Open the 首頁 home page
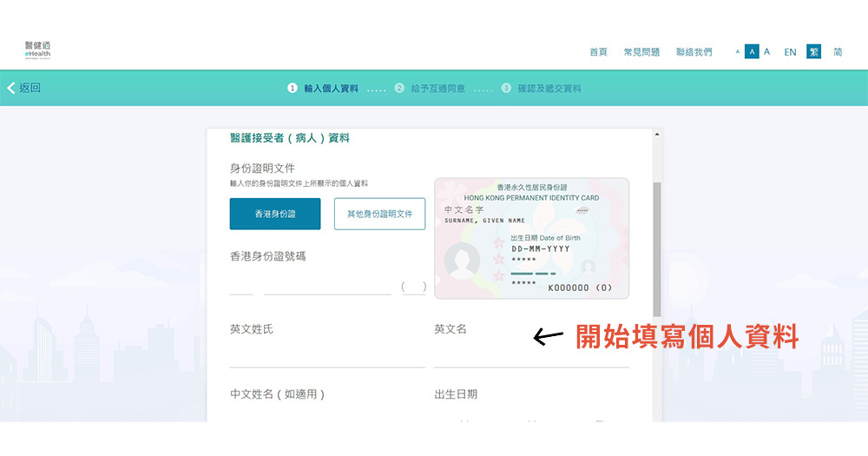The image size is (868, 456). (x=598, y=52)
